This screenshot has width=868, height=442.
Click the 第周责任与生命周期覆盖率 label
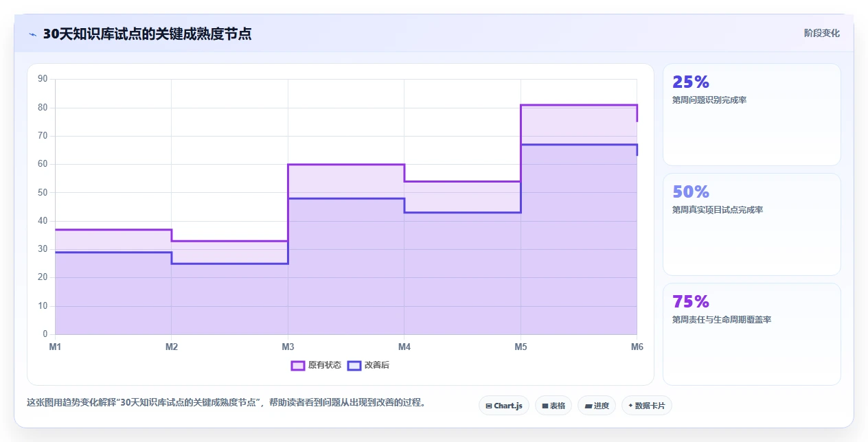(x=722, y=320)
